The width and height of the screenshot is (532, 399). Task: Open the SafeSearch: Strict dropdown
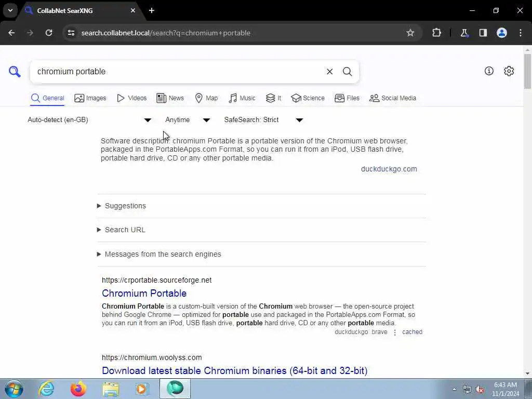point(263,120)
